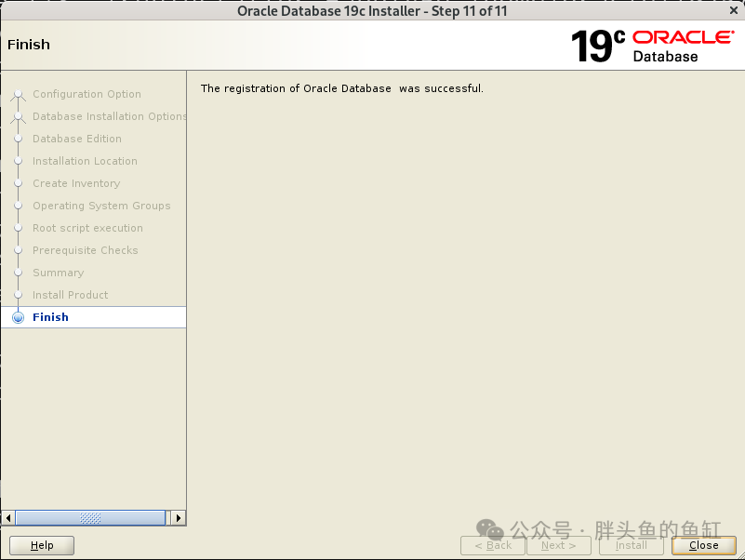Screen dimensions: 745x560
Task: Select the Install Product step
Action: pos(71,295)
